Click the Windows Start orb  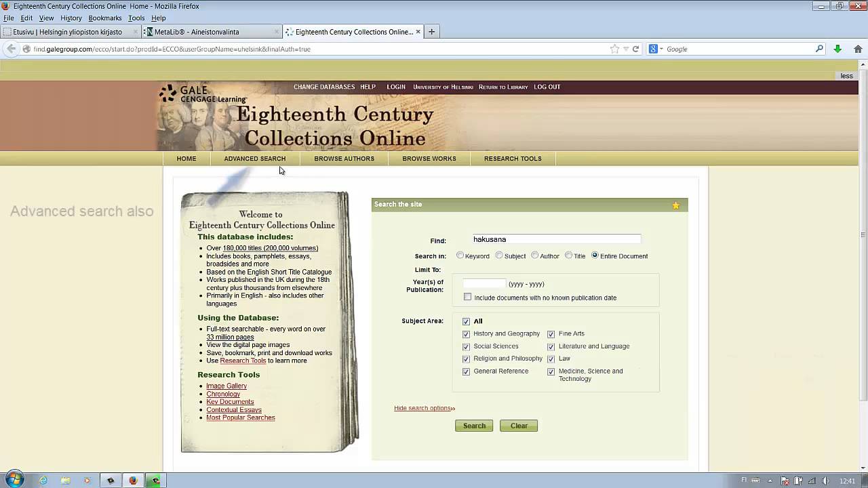[14, 479]
